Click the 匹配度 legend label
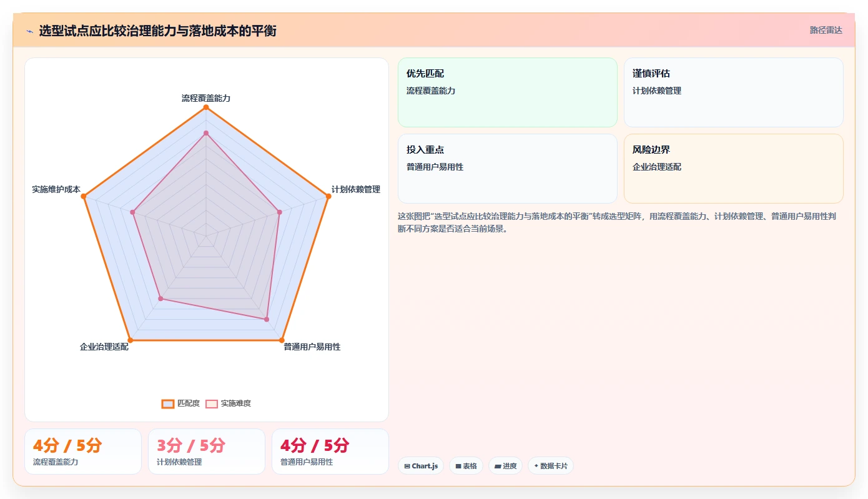This screenshot has width=868, height=499. click(x=189, y=403)
